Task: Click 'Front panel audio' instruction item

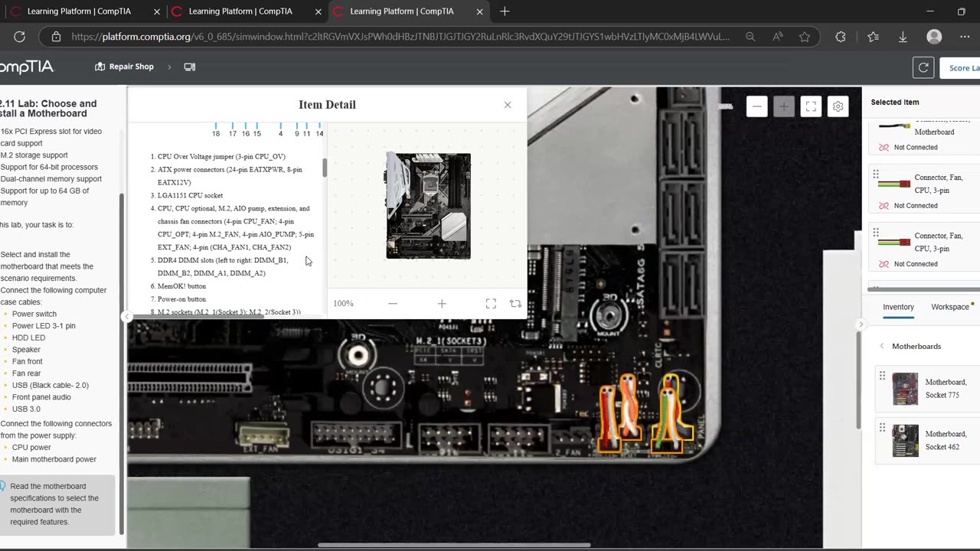Action: tap(41, 397)
